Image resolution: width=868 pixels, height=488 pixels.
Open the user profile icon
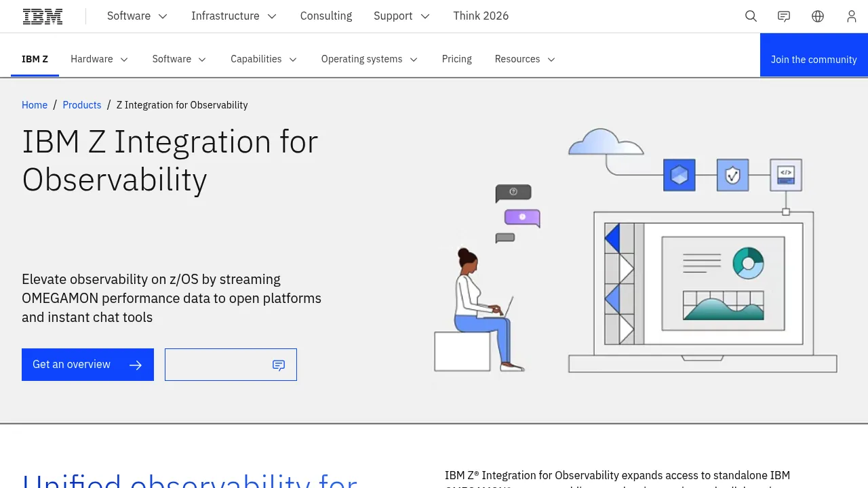(852, 16)
